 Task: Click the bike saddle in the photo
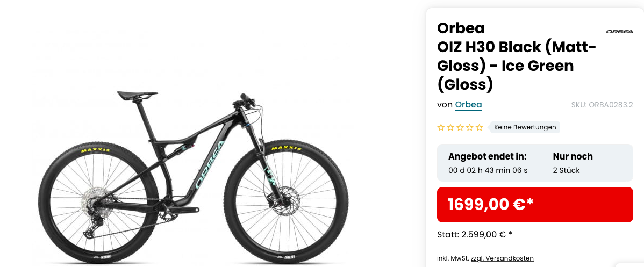coord(138,95)
